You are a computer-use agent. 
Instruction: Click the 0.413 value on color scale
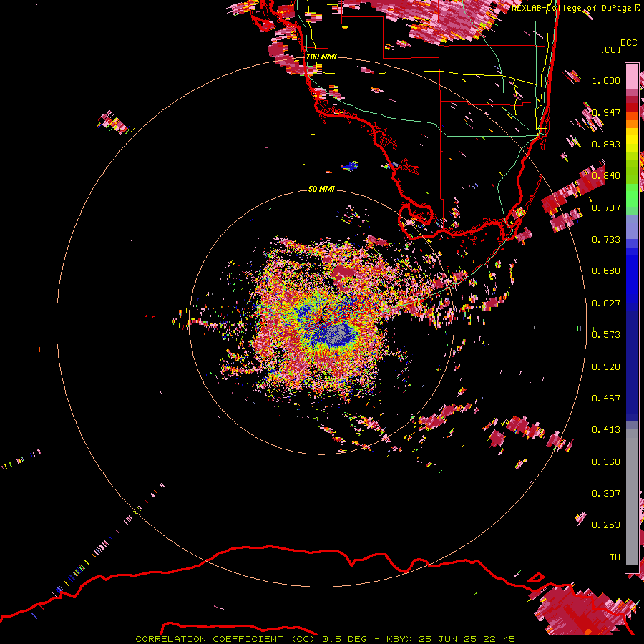tap(606, 429)
